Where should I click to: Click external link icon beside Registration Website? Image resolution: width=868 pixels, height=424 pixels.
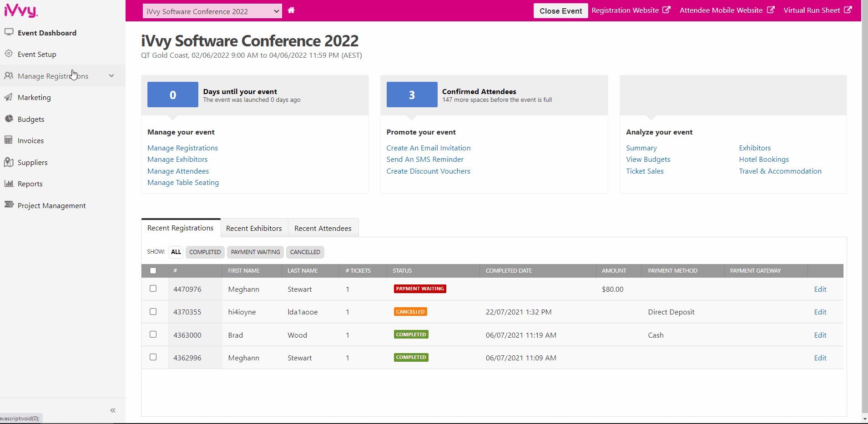coord(666,10)
